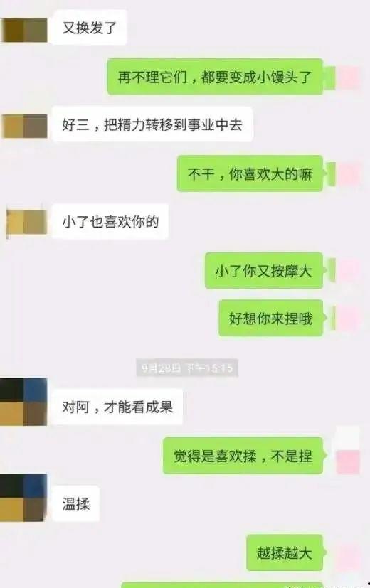The width and height of the screenshot is (370, 588).
Task: Open the avatar beside '小了也喜欢你的'
Action: coord(26,223)
